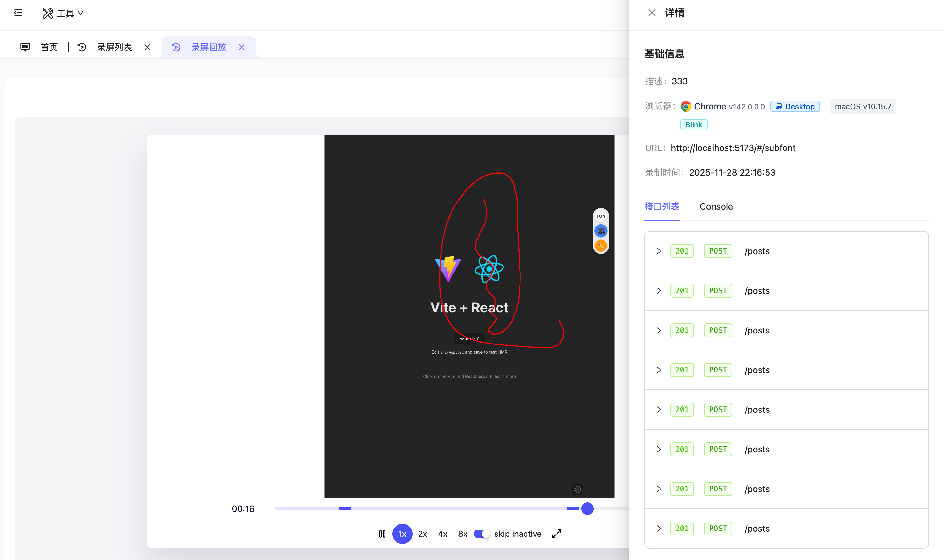
Task: Switch to the Console tab
Action: 716,206
